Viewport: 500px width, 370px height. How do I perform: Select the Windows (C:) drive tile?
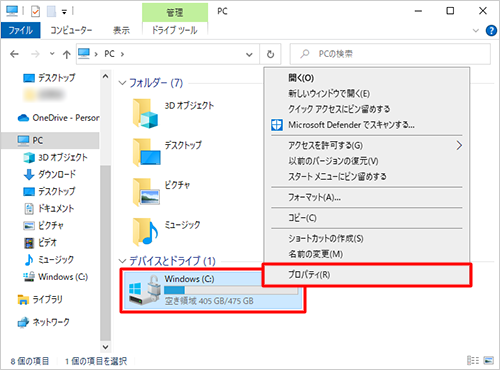click(213, 291)
